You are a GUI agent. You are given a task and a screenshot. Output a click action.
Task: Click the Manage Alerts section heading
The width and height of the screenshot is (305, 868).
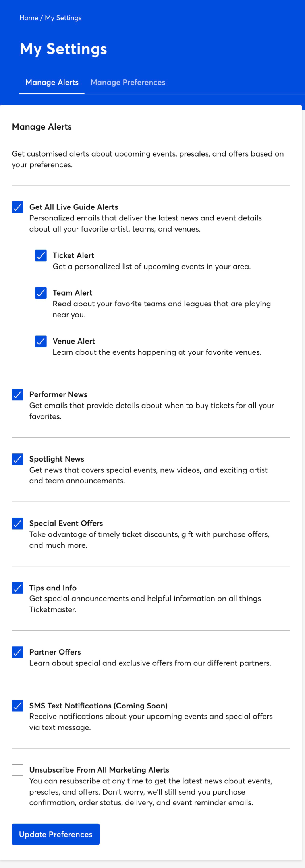pos(42,127)
